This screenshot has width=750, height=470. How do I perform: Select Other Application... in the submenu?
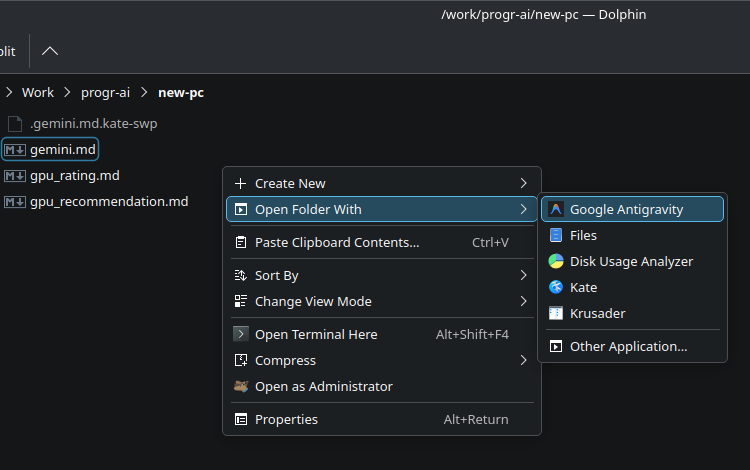pos(628,347)
